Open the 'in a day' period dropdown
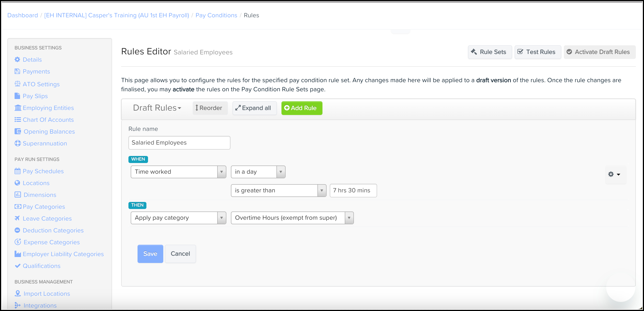The width and height of the screenshot is (644, 311). click(258, 172)
